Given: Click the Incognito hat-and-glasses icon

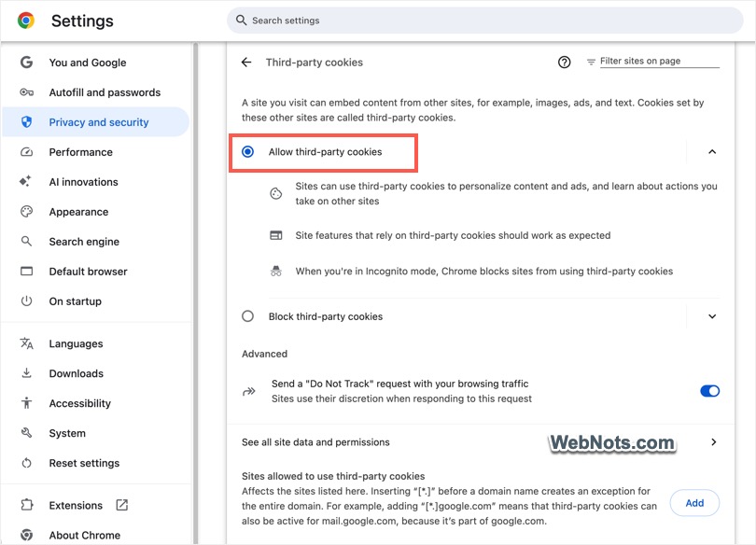Looking at the screenshot, I should click(275, 271).
